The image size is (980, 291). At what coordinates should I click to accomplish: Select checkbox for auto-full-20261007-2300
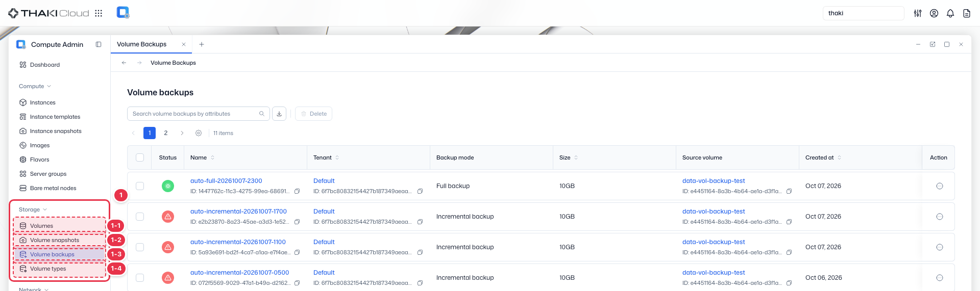pos(140,186)
